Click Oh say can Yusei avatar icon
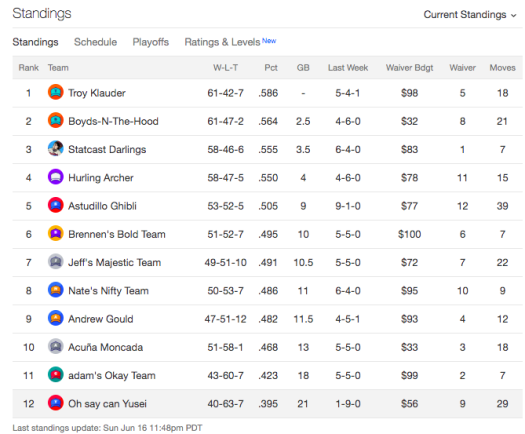Image resolution: width=525 pixels, height=434 pixels. click(56, 403)
